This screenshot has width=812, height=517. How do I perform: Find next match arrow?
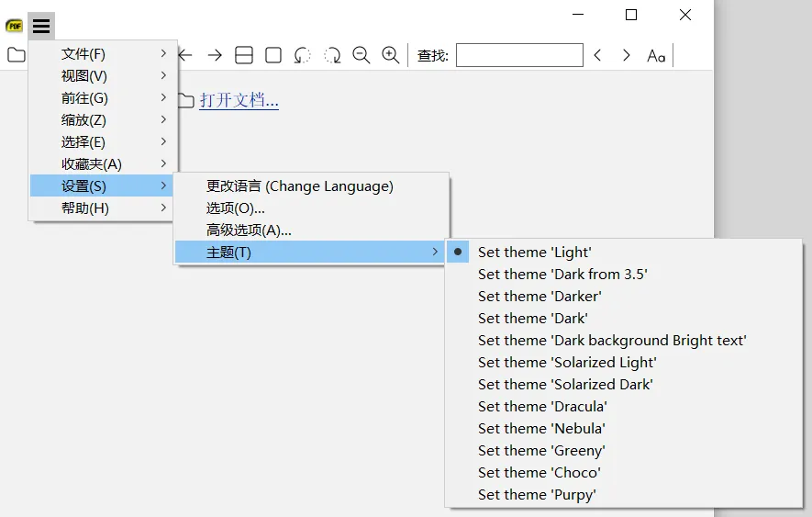coord(627,55)
